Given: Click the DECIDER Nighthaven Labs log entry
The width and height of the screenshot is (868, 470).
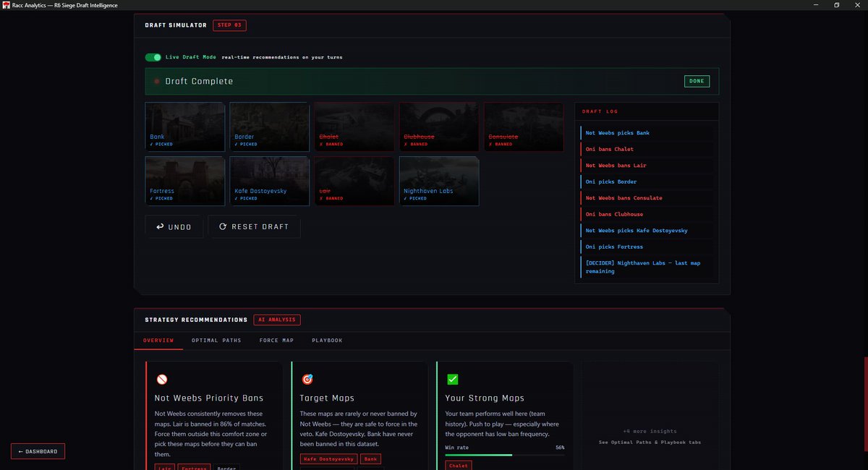Looking at the screenshot, I should [x=647, y=267].
